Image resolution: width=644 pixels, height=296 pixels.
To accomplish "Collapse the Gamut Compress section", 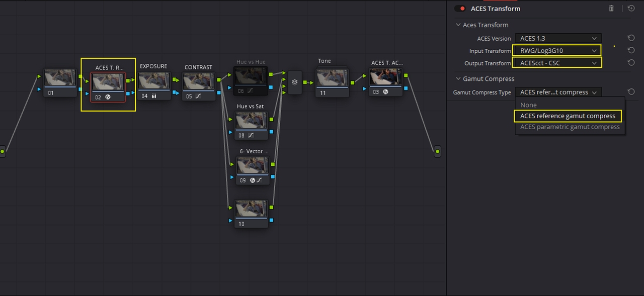I will (458, 79).
